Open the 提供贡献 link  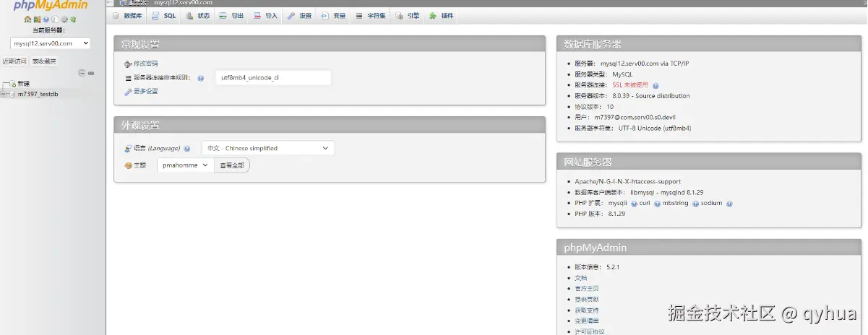[x=587, y=299]
